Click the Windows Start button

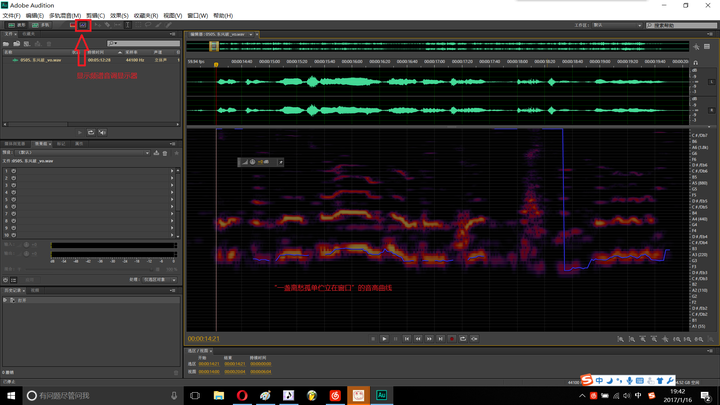pos(11,395)
